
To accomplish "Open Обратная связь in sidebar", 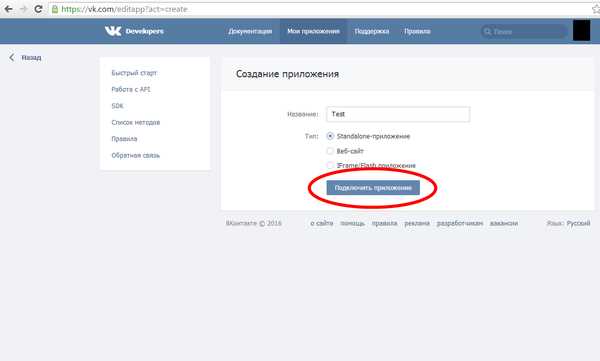I will tap(135, 155).
